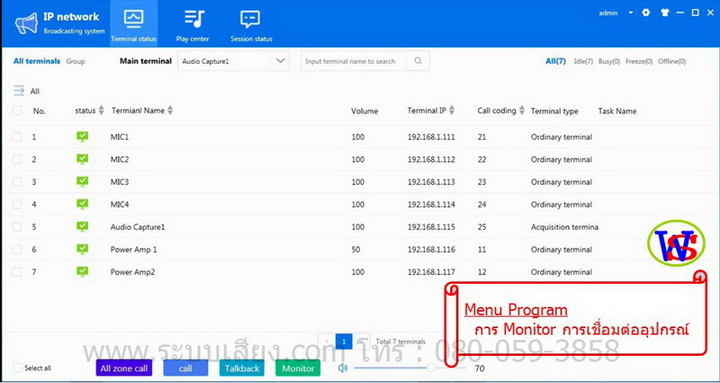The image size is (720, 383).
Task: Switch to All terminals view
Action: 37,61
